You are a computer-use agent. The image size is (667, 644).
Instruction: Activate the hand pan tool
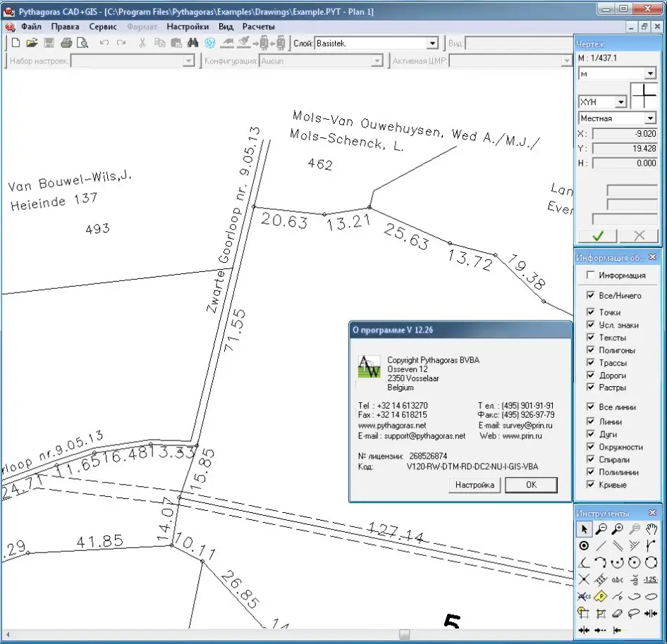pos(651,529)
